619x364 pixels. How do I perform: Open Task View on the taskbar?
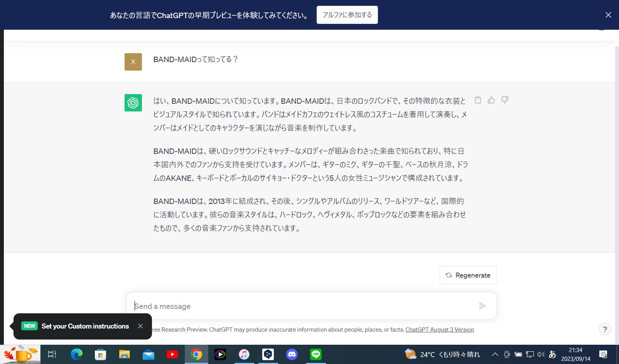[x=52, y=354]
